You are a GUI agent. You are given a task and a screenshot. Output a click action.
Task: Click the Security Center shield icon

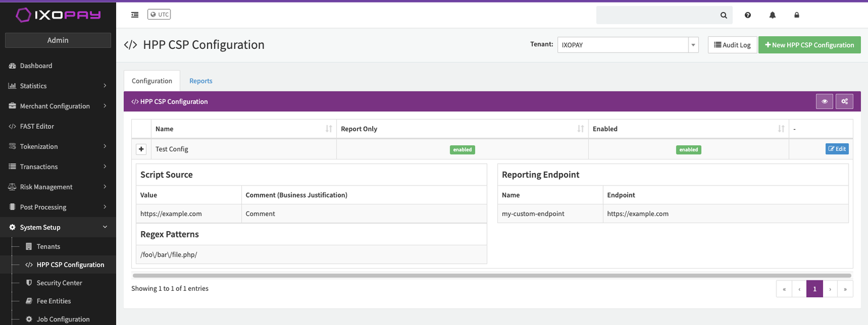[x=29, y=283]
